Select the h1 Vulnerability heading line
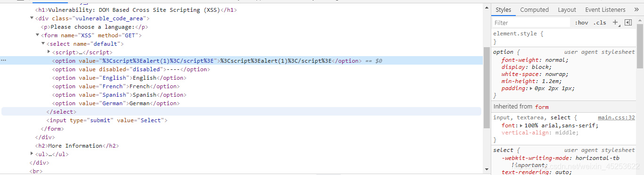Screen dimensions: 644x175 [136, 10]
